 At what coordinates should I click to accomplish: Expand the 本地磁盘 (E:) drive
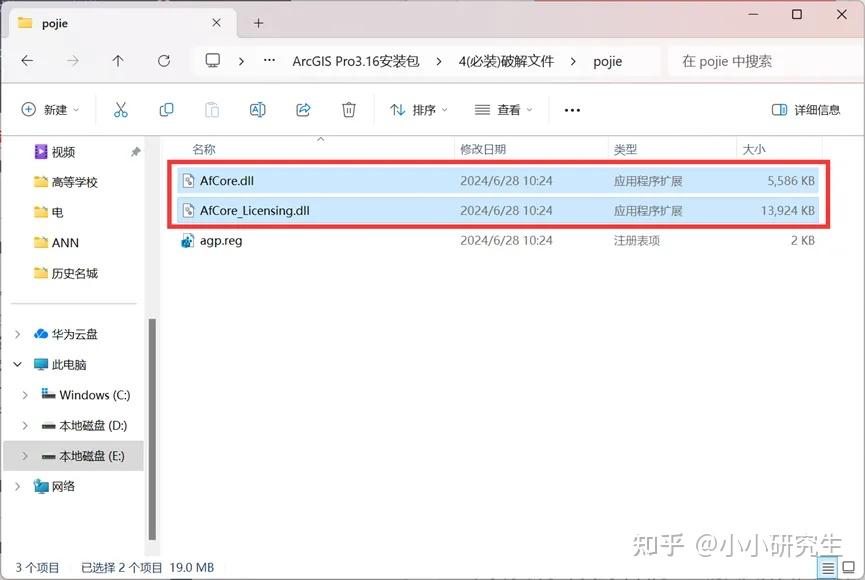tap(25, 456)
